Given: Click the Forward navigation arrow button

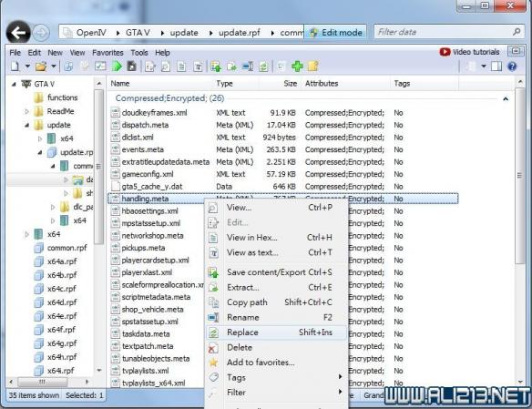Looking at the screenshot, I should pos(41,33).
